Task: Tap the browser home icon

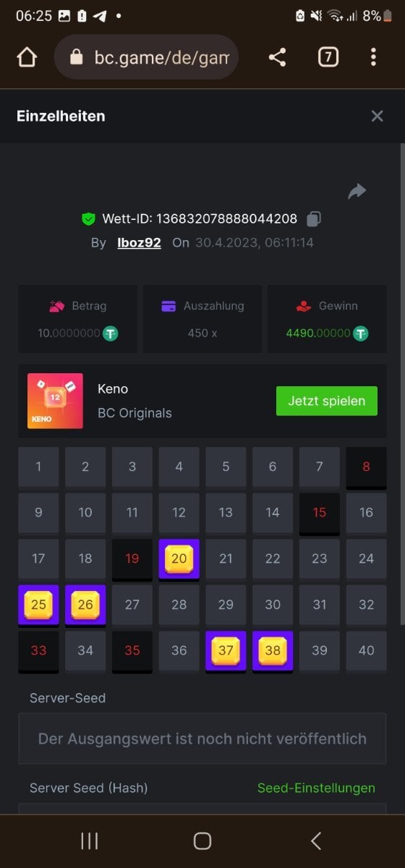Action: click(27, 57)
